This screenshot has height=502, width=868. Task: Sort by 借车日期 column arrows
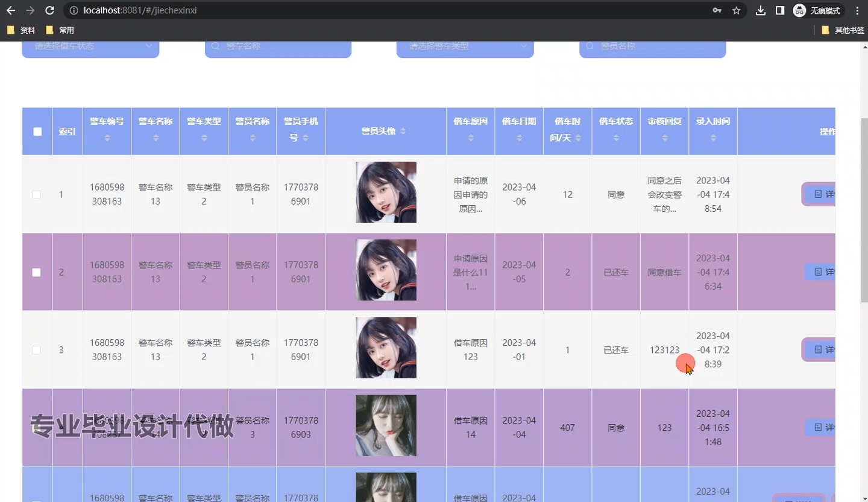(x=519, y=138)
